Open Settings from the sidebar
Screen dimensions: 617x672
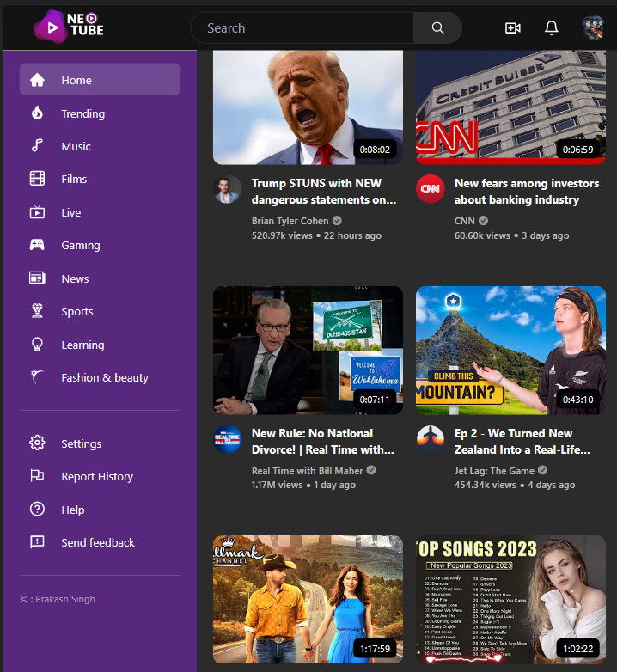click(100, 443)
